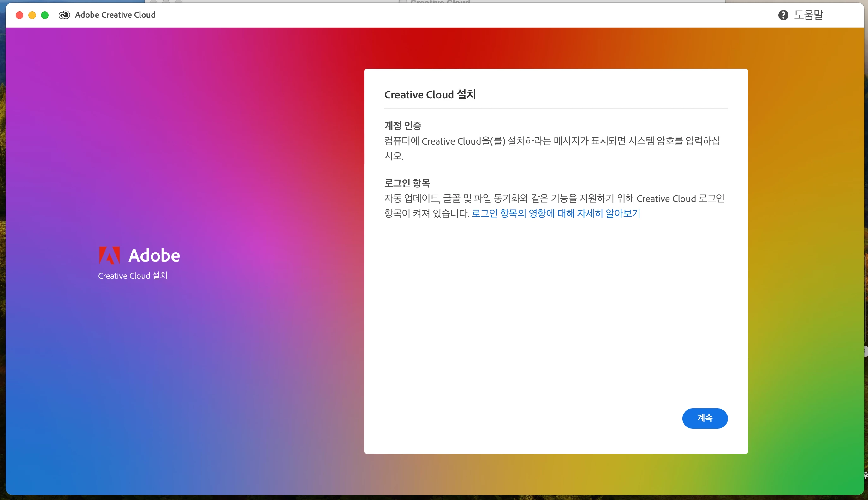Click the white Adobe wordmark text
This screenshot has width=868, height=500.
154,255
